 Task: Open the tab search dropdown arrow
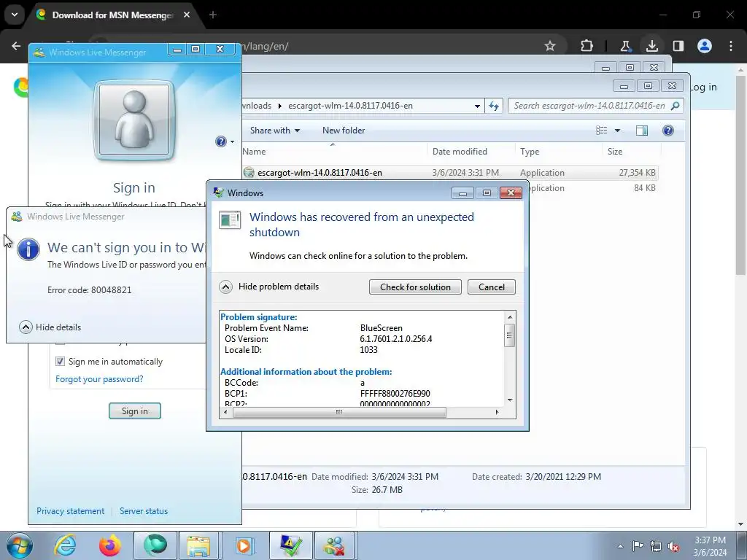tap(15, 15)
